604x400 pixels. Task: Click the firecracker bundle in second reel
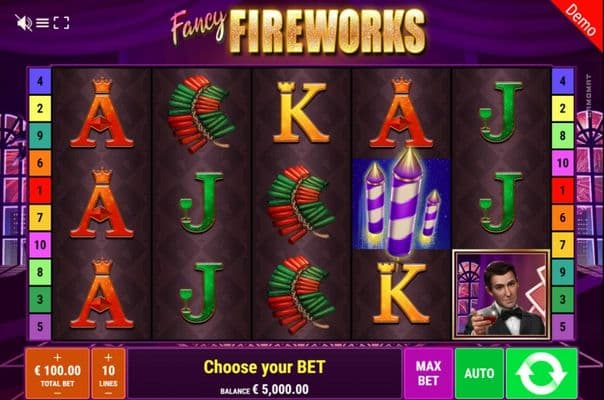(x=201, y=113)
